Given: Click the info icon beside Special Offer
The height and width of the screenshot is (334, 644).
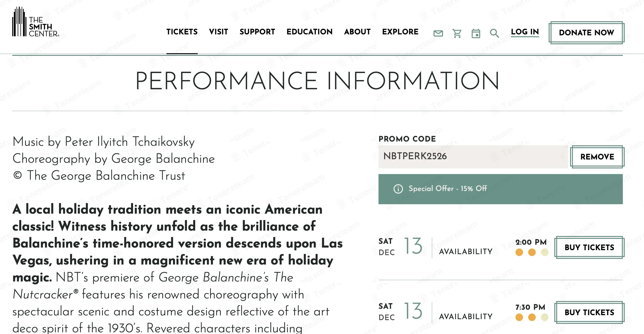Looking at the screenshot, I should tap(398, 189).
